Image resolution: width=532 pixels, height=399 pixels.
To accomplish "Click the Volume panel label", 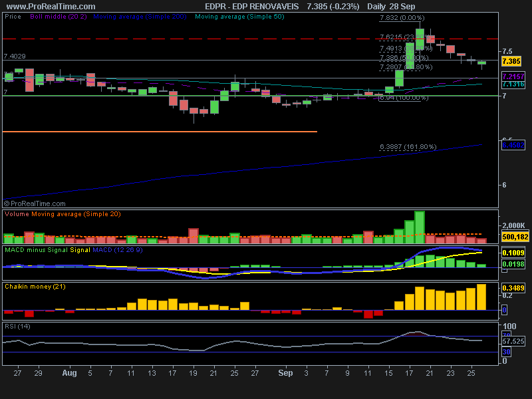I will click(17, 214).
